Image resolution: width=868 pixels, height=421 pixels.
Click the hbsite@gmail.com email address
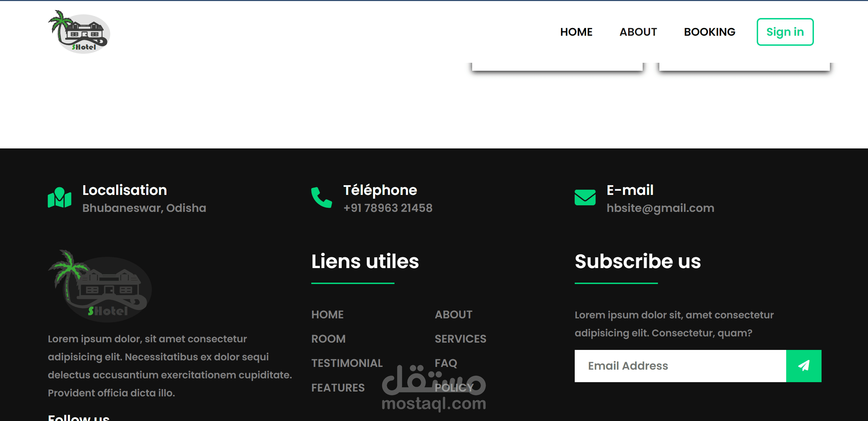click(660, 208)
